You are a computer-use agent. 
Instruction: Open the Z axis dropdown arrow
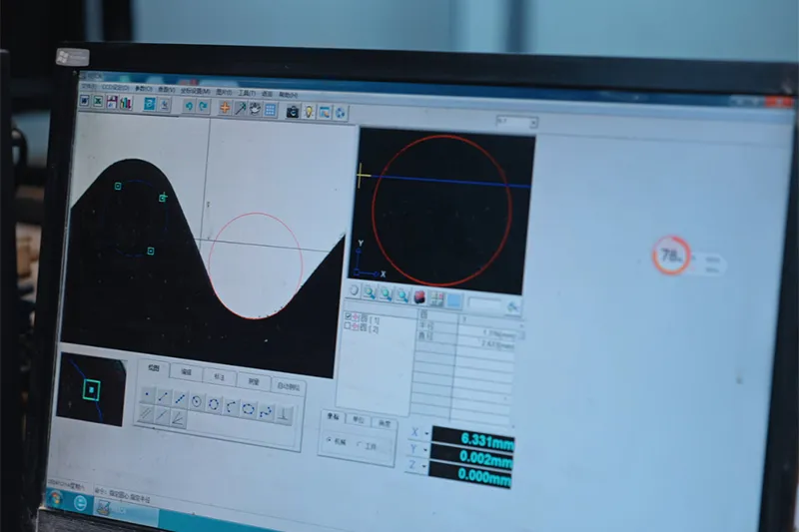(x=425, y=467)
